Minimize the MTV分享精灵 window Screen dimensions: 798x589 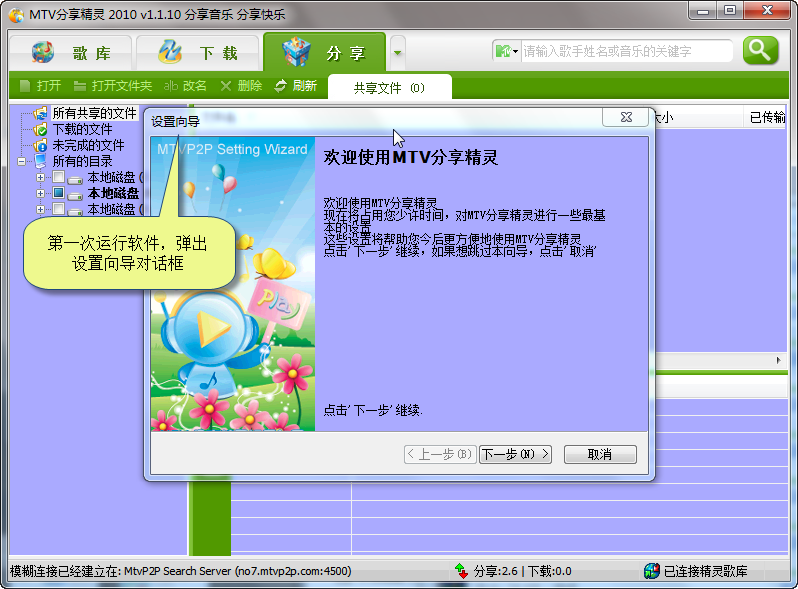coord(703,10)
